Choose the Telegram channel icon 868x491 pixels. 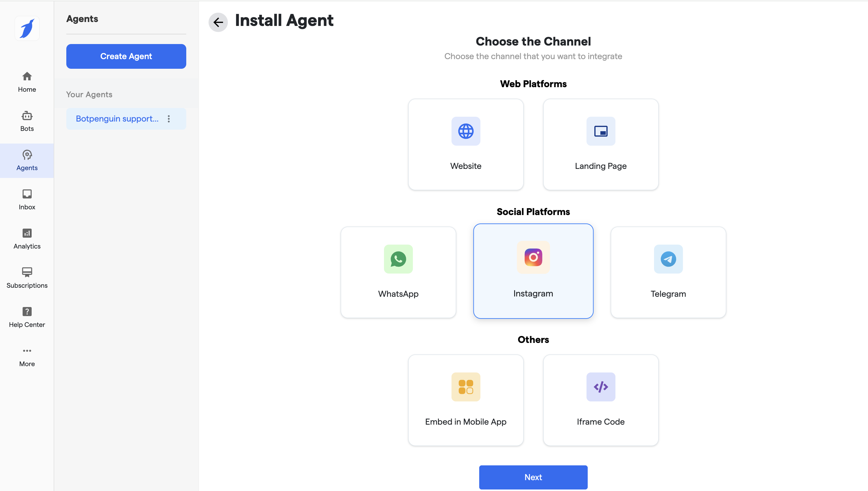668,259
